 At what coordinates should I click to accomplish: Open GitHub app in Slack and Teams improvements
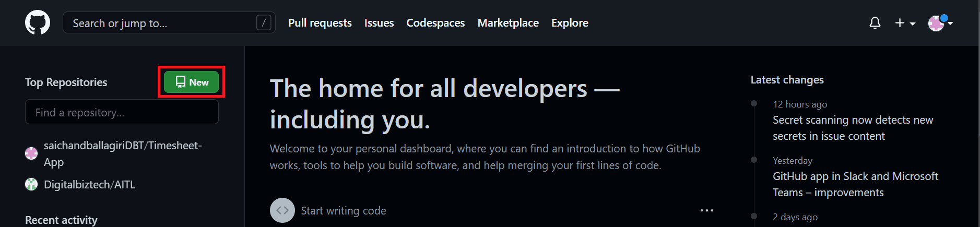point(855,184)
